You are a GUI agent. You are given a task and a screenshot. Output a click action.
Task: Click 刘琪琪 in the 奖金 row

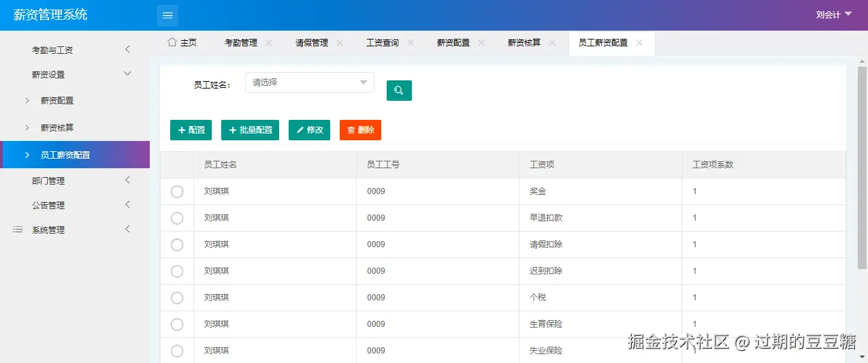pos(216,191)
